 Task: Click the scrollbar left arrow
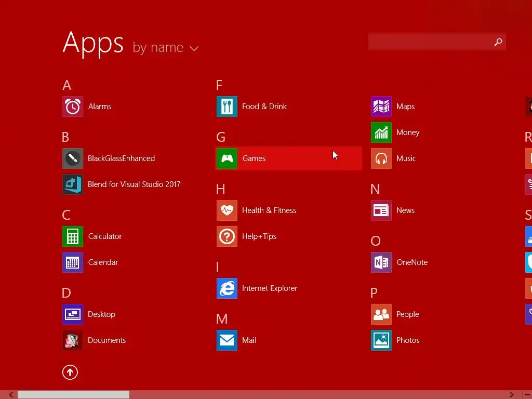11,395
